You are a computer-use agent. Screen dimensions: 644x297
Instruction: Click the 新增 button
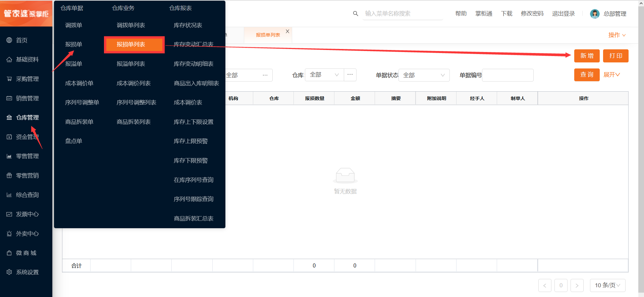point(587,56)
